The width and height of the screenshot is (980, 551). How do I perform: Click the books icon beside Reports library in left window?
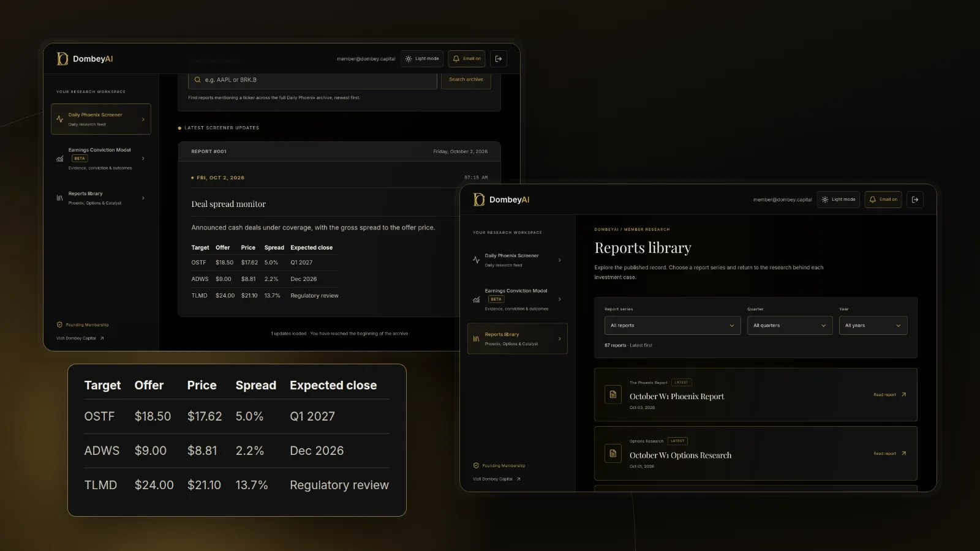pyautogui.click(x=60, y=198)
